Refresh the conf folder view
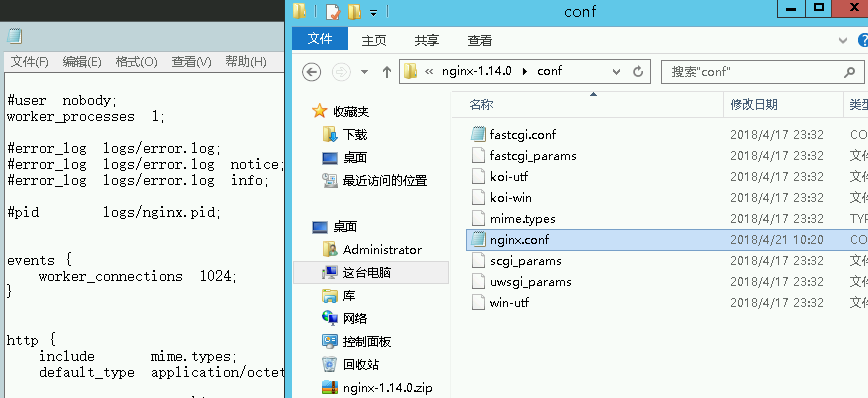Screen dimensions: 868x398 coord(638,71)
